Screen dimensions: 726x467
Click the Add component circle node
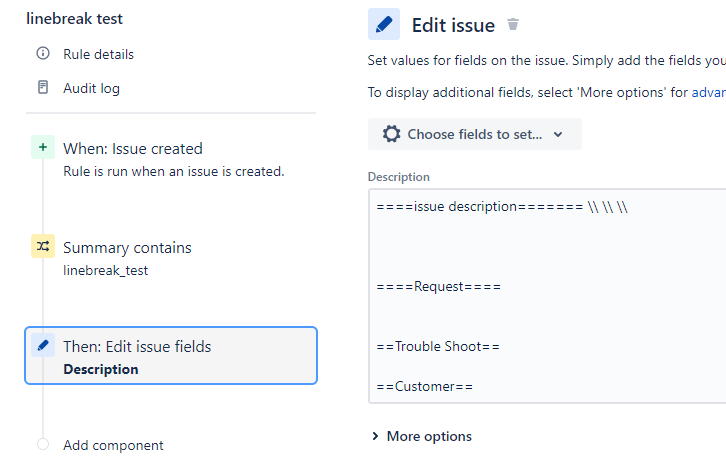(42, 445)
